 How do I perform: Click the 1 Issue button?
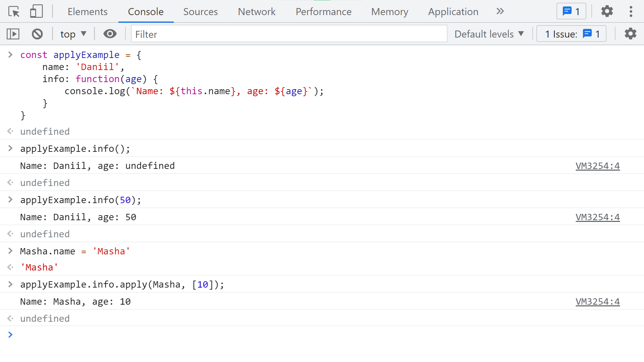click(571, 34)
